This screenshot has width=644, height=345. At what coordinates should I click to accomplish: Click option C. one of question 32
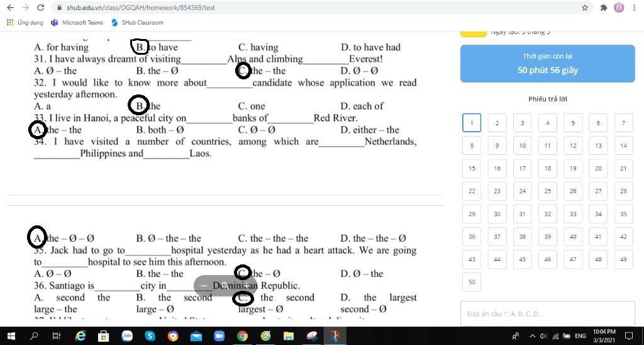252,106
